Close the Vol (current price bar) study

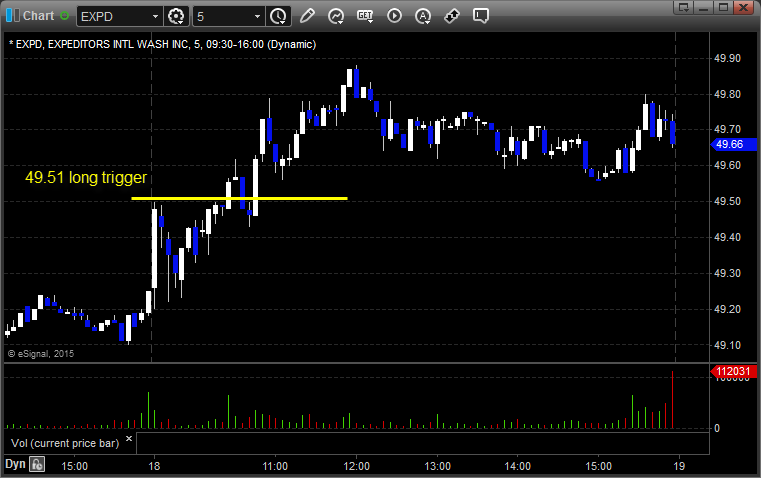tap(129, 439)
